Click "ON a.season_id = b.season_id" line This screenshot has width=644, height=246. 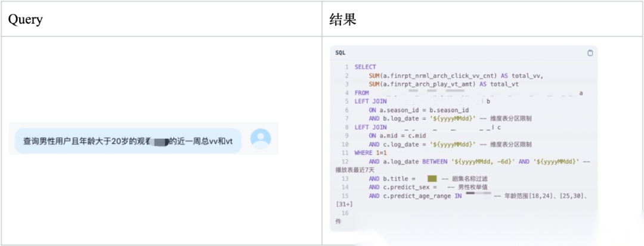[x=419, y=110]
